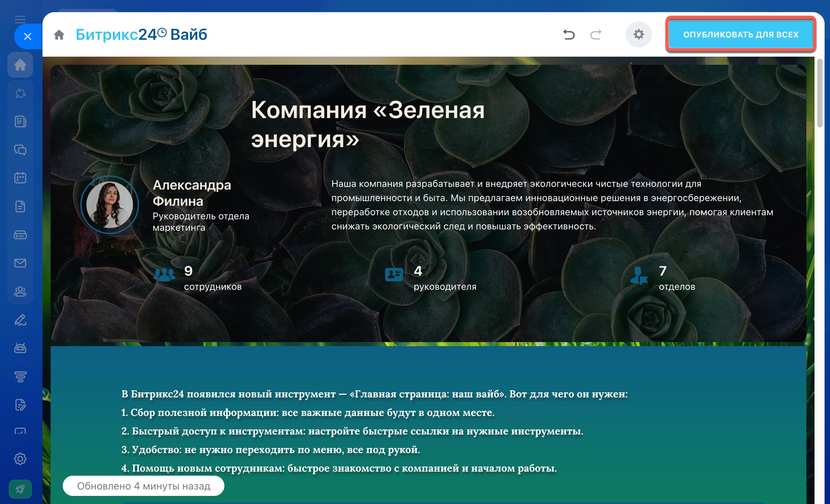Click list item '4. Помощь новым сотрудникам'
Image resolution: width=830 pixels, height=504 pixels.
click(339, 468)
